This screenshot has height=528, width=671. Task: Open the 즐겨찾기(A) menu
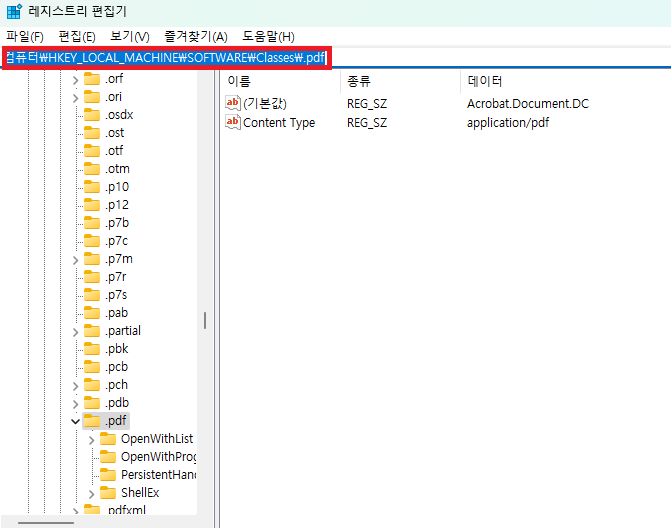tap(196, 37)
